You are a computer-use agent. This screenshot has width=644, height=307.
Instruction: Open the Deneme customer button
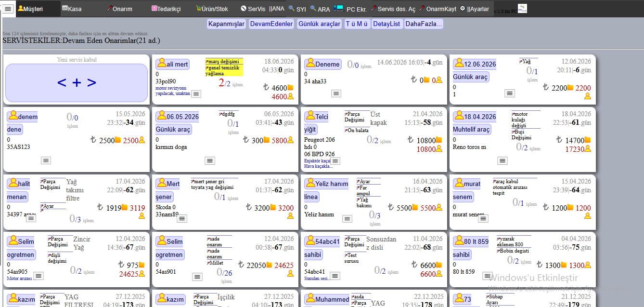[x=322, y=64]
